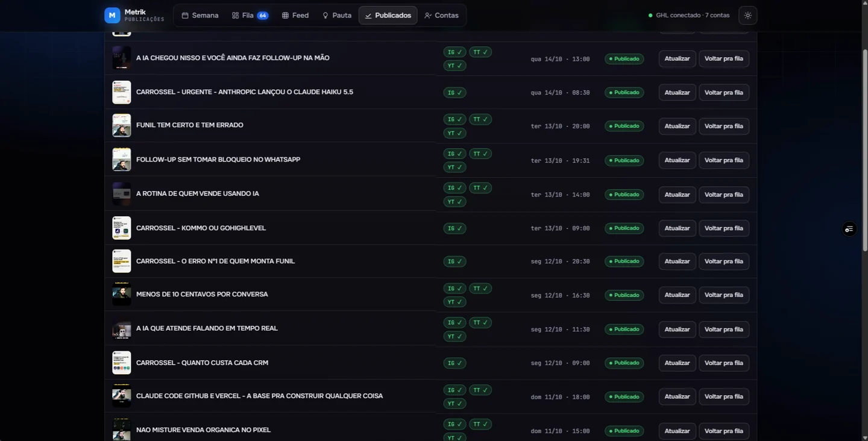868x441 pixels.
Task: Open thumbnail of A IA que atende falando
Action: tap(122, 328)
